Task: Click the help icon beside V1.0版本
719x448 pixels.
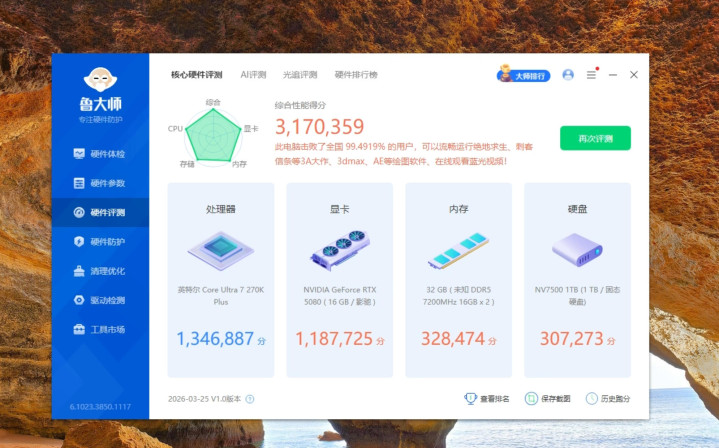Action: pos(250,399)
